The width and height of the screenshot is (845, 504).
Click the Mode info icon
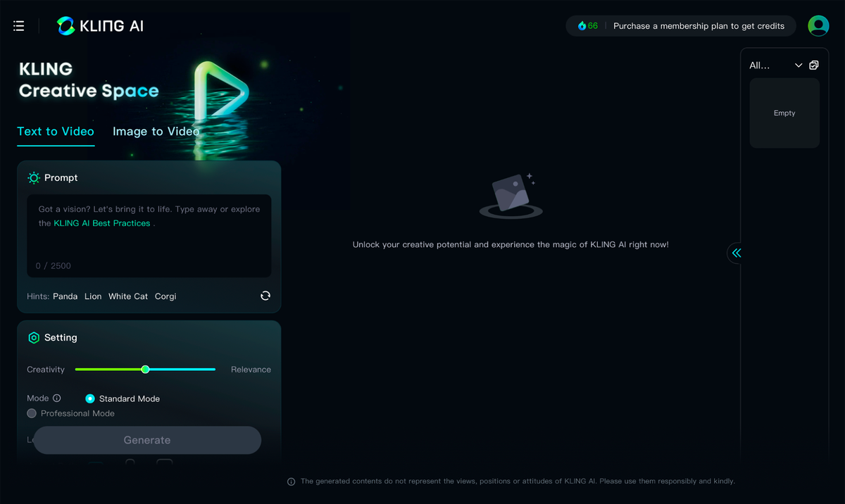(x=57, y=398)
